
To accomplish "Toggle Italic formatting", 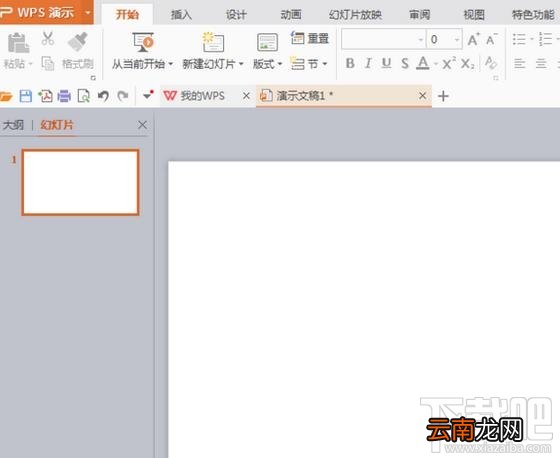I will (x=368, y=64).
